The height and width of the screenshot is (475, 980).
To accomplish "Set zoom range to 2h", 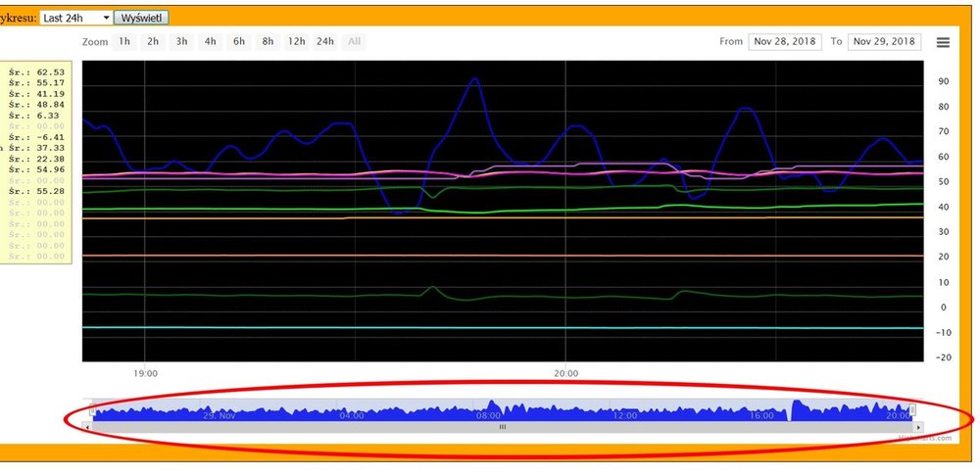I will tap(153, 42).
